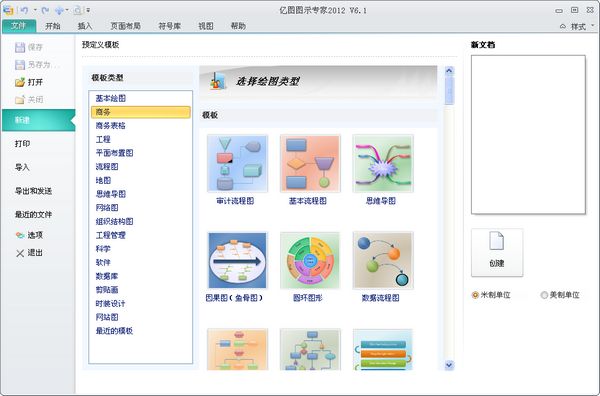The image size is (600, 396).
Task: Choose the 工程 template category
Action: click(x=103, y=139)
